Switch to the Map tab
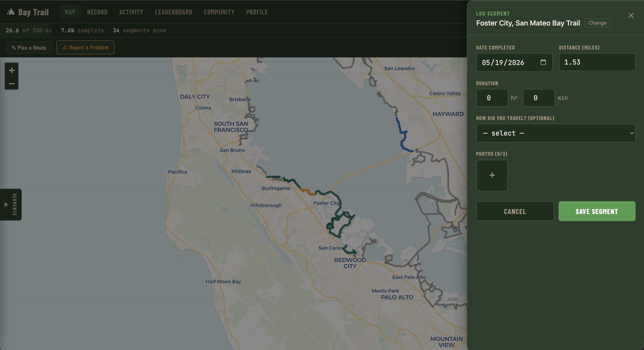Image resolution: width=644 pixels, height=350 pixels. click(x=70, y=12)
